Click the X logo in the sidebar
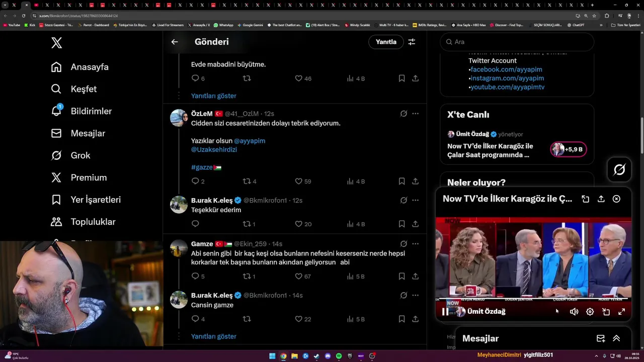 point(57,43)
